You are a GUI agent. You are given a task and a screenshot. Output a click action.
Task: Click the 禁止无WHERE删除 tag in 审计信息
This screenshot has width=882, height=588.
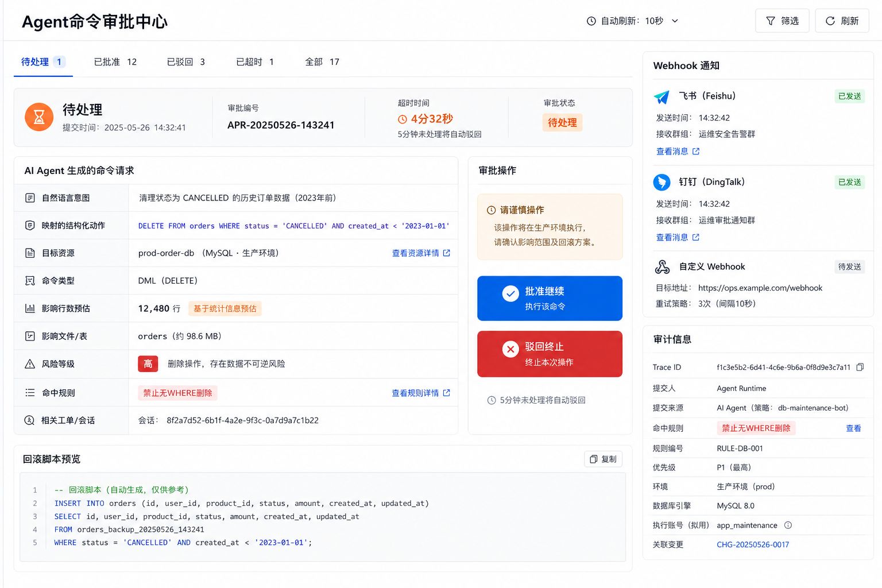coord(756,428)
